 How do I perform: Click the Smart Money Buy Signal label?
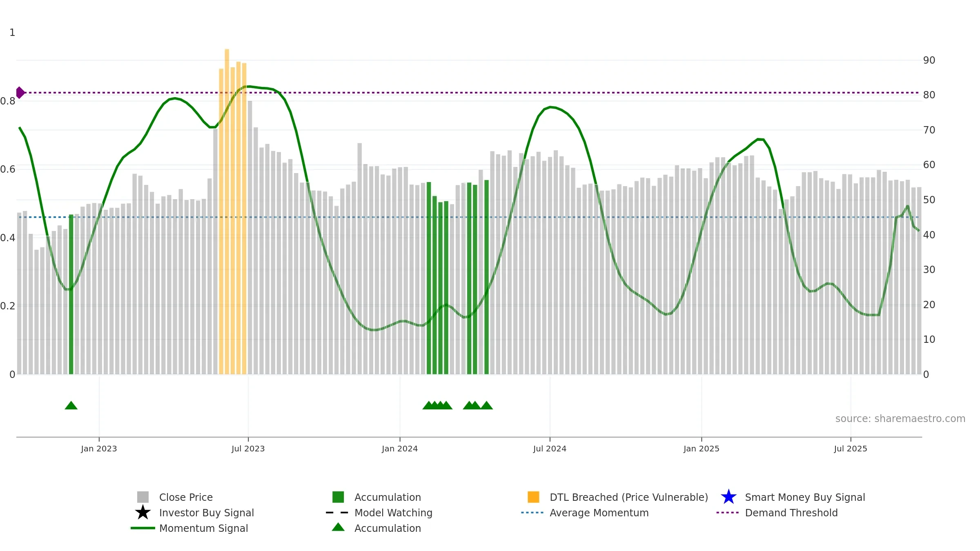(x=805, y=497)
